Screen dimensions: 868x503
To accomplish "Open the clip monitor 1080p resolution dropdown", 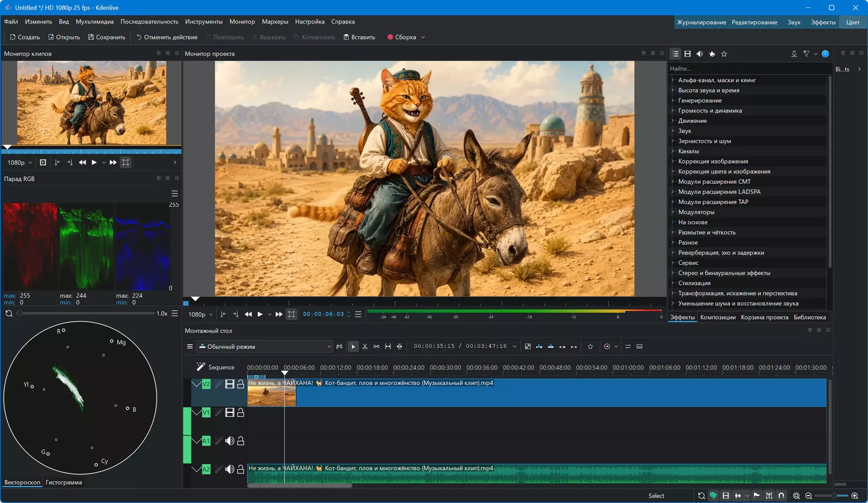I will coord(20,163).
